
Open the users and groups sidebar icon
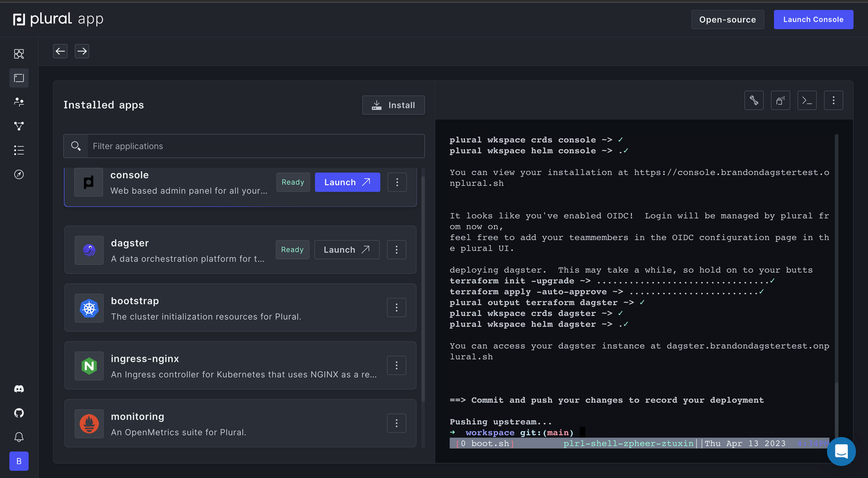pos(19,102)
